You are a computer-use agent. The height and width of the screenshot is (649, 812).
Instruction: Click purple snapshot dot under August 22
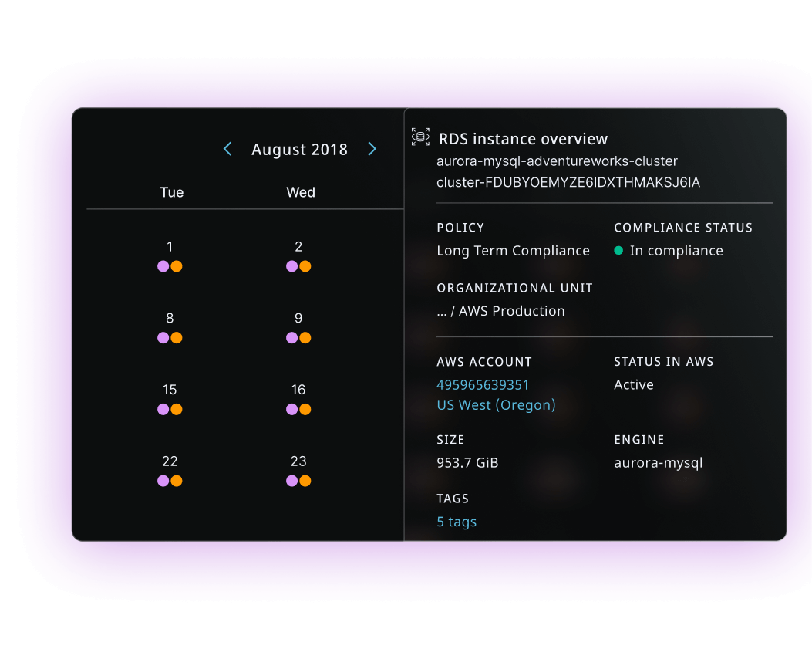(163, 481)
